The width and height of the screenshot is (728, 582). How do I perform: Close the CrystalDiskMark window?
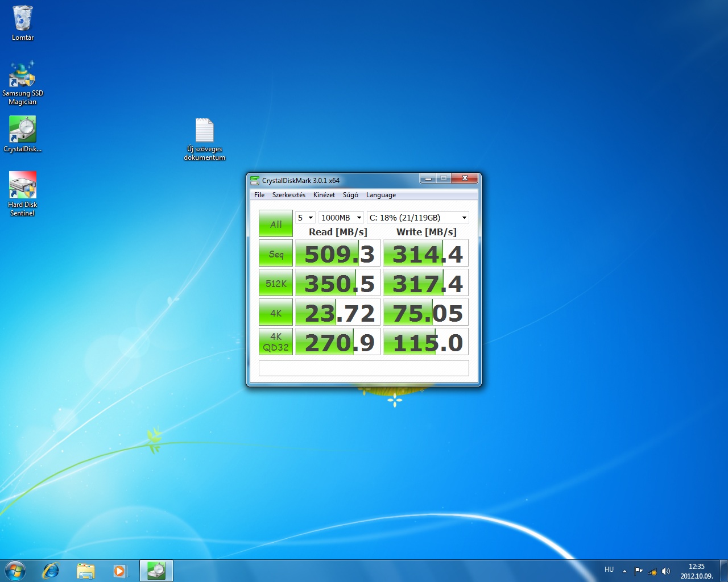[465, 178]
